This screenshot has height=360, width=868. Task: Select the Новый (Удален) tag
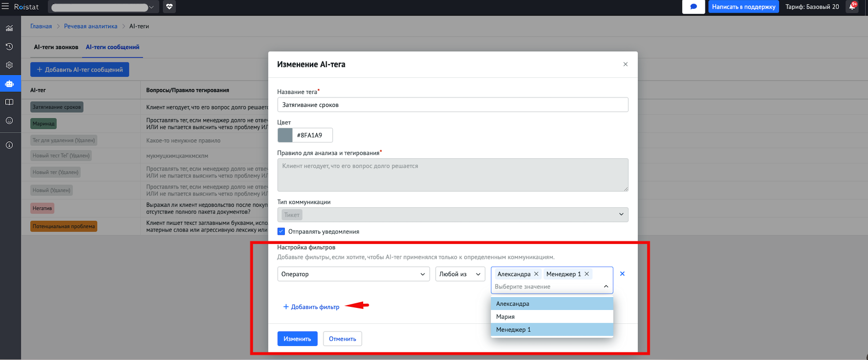(52, 190)
